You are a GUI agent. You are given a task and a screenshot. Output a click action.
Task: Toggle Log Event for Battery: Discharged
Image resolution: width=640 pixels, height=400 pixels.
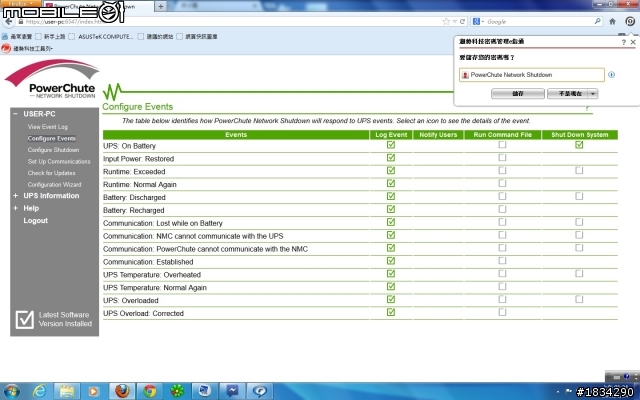pyautogui.click(x=391, y=196)
